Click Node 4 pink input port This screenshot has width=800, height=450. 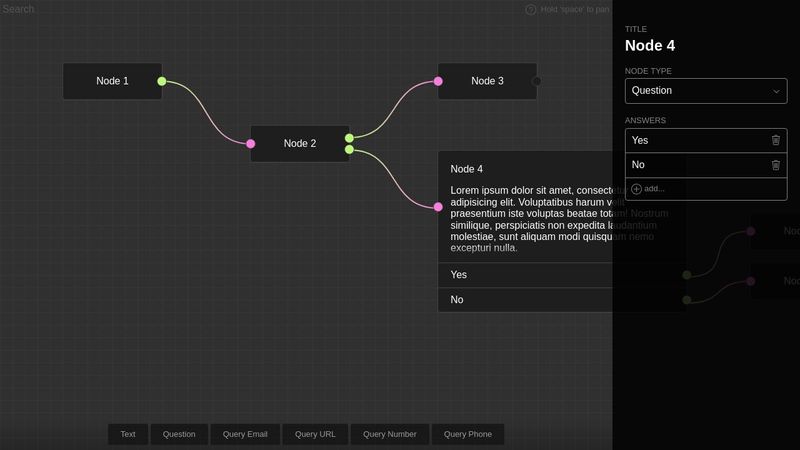point(438,207)
